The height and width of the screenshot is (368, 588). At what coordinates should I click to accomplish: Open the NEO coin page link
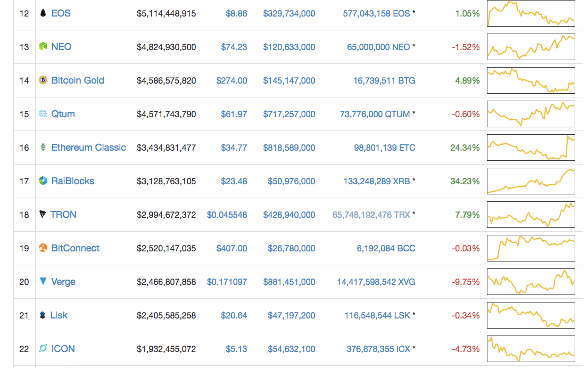pyautogui.click(x=61, y=47)
